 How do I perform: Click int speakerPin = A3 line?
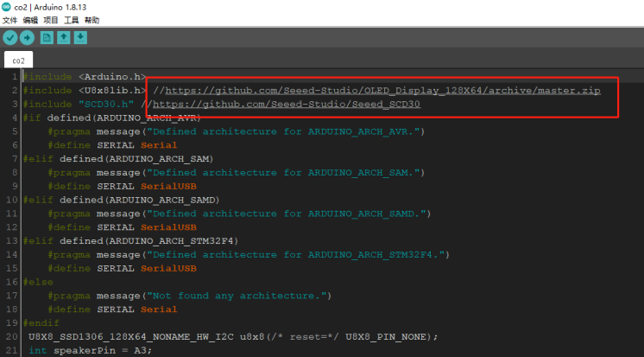[x=91, y=350]
